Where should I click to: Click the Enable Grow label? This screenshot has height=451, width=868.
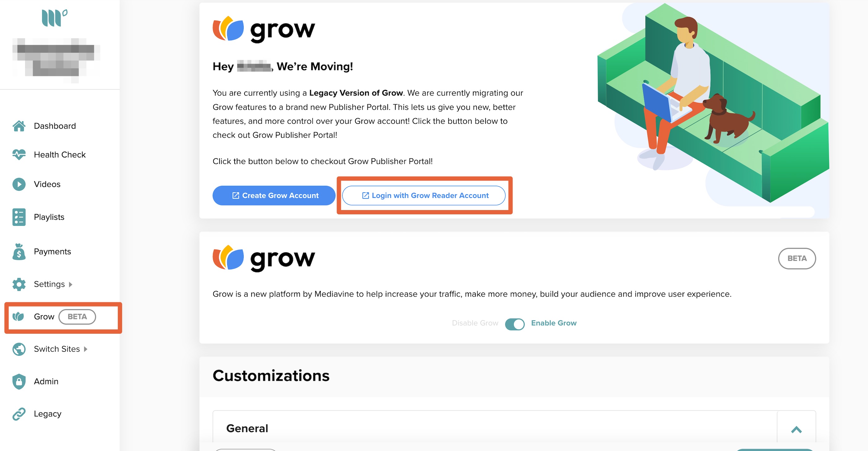click(554, 323)
